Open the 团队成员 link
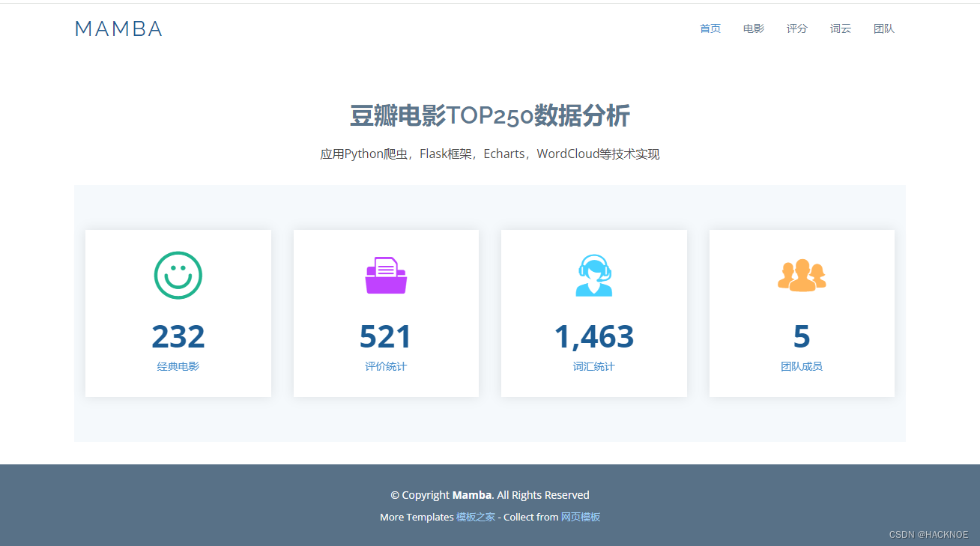The image size is (980, 546). point(802,366)
